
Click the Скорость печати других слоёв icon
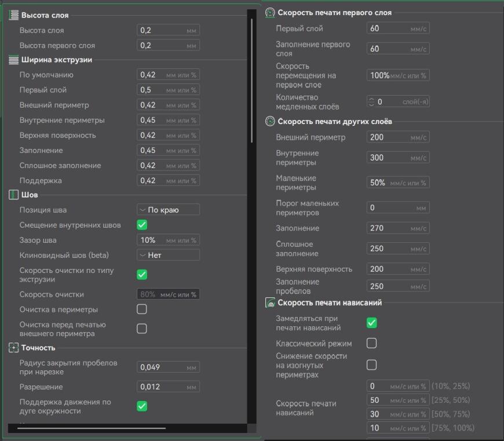270,122
